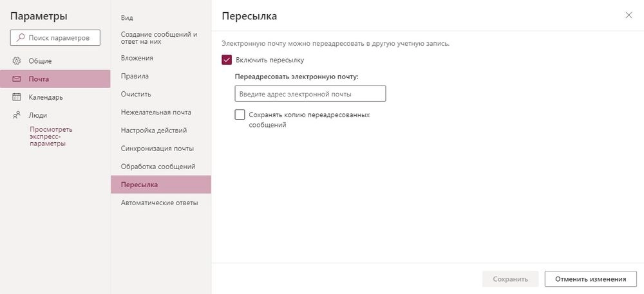Click in Поиск параметров search box
The width and height of the screenshot is (644, 294).
click(x=55, y=38)
